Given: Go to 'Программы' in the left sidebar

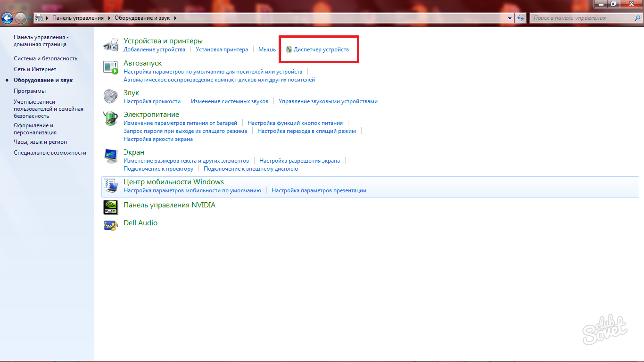Looking at the screenshot, I should coord(30,91).
